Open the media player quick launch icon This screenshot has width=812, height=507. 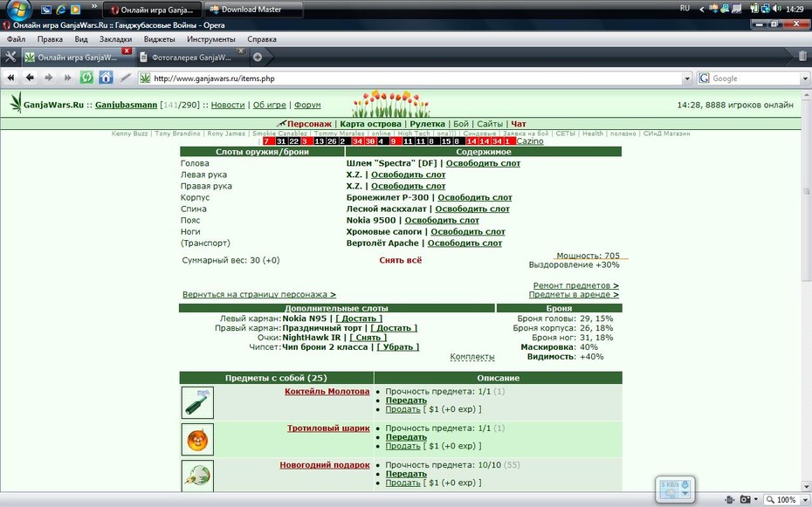[76, 10]
